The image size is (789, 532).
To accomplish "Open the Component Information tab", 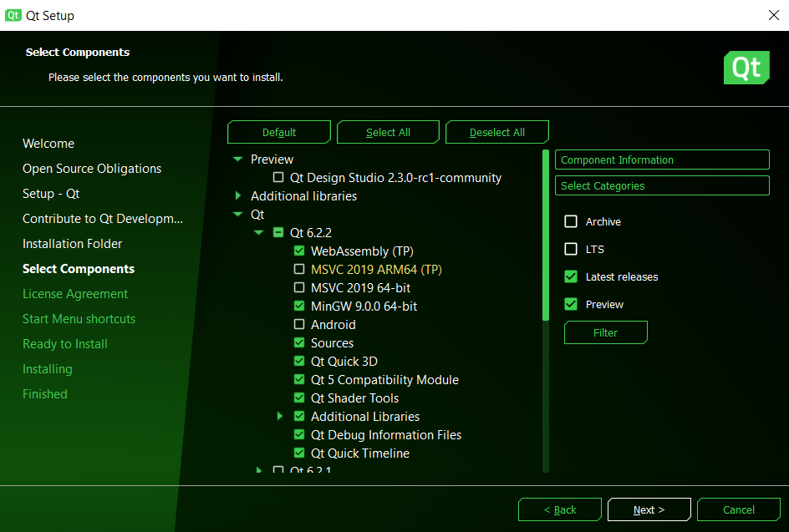I will (662, 160).
